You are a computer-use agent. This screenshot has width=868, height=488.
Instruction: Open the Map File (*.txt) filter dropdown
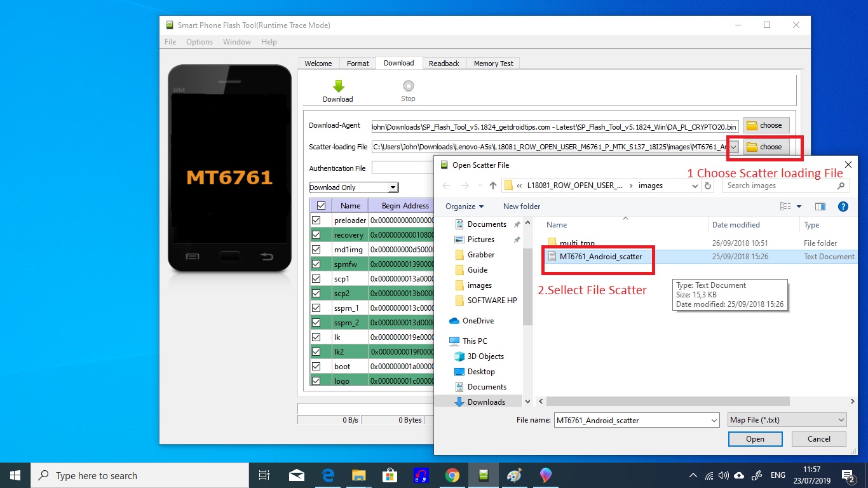[787, 420]
